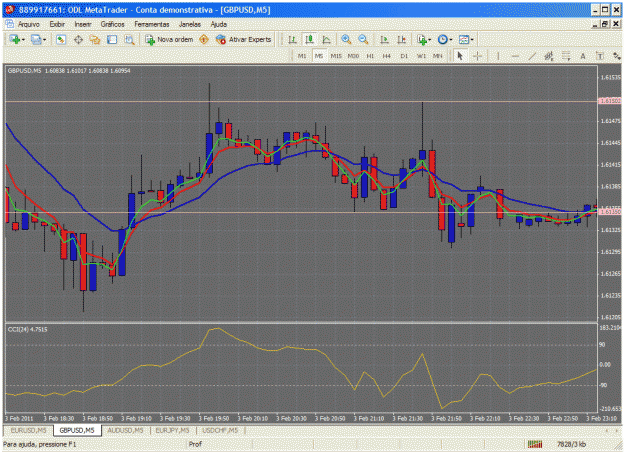Viewport: 625px width, 452px height.
Task: Open the Templates dropdown
Action: coord(466,39)
